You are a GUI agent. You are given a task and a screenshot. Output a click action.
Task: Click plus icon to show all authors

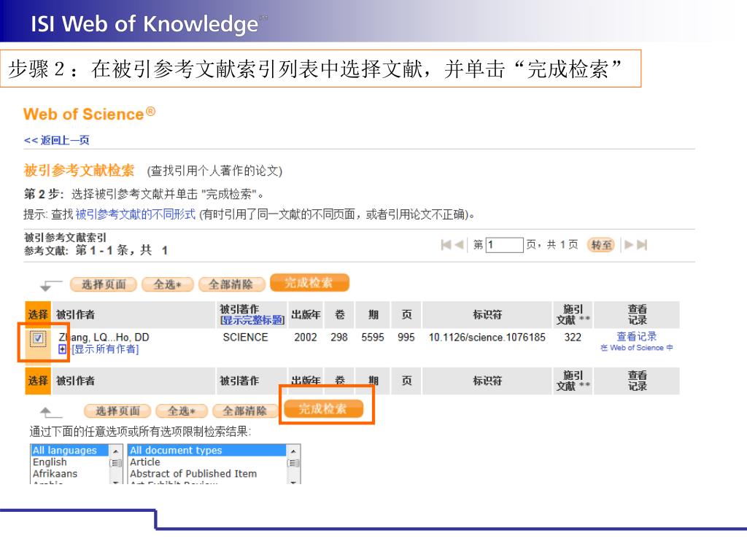coord(63,349)
